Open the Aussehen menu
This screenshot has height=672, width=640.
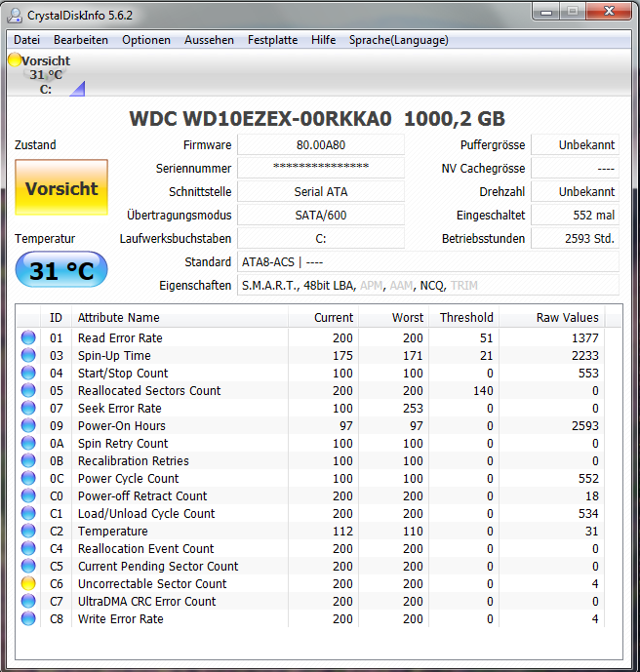coord(209,40)
